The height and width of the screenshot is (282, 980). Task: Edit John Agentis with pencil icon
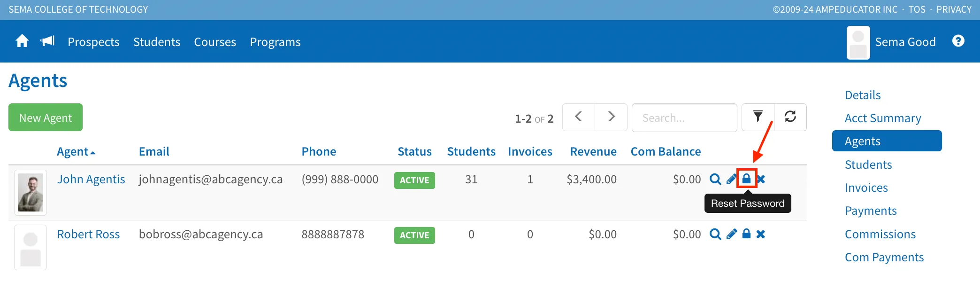pyautogui.click(x=731, y=179)
